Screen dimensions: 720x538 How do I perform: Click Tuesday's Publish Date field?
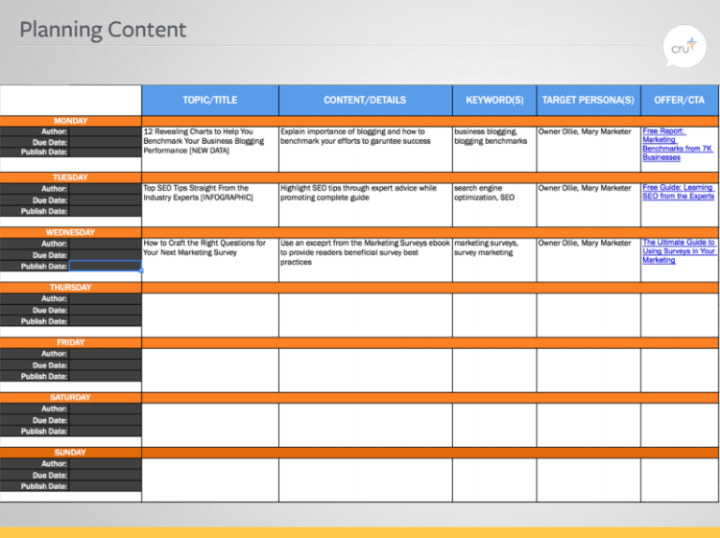tap(105, 211)
